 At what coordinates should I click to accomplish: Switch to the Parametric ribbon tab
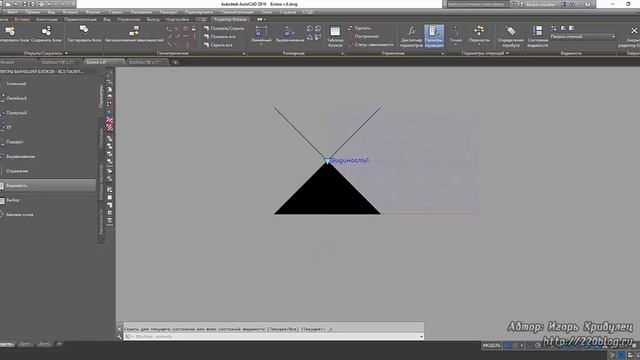pyautogui.click(x=80, y=19)
